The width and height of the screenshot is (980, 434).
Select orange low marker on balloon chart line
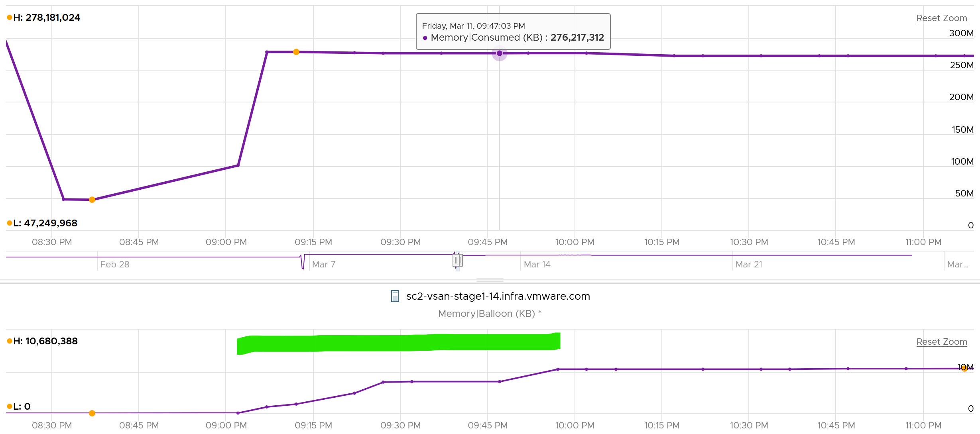click(x=92, y=413)
